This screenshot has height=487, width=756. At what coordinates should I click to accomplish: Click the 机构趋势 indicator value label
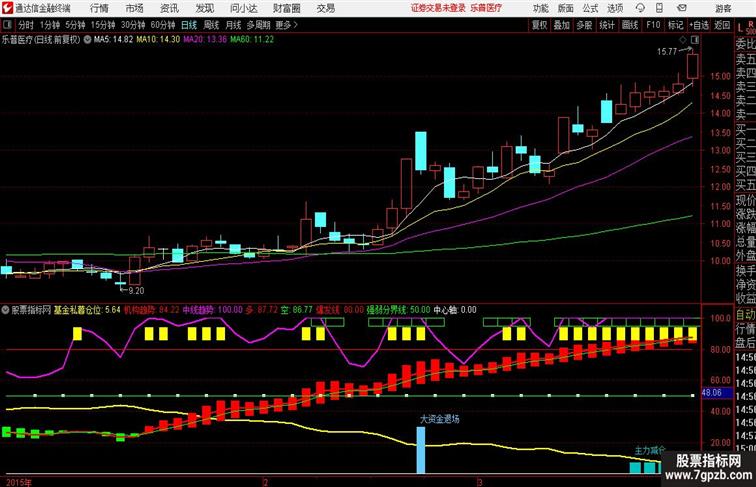pos(152,310)
